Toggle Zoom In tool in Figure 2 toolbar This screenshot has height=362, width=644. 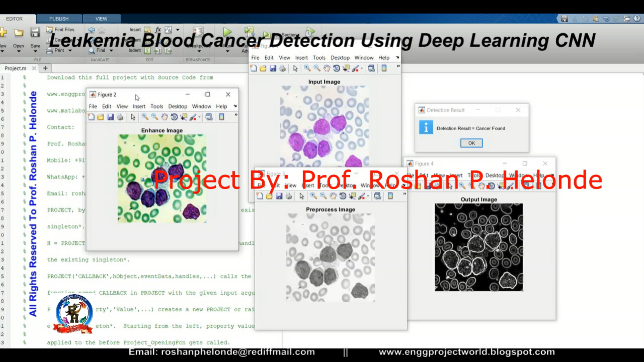[145, 117]
